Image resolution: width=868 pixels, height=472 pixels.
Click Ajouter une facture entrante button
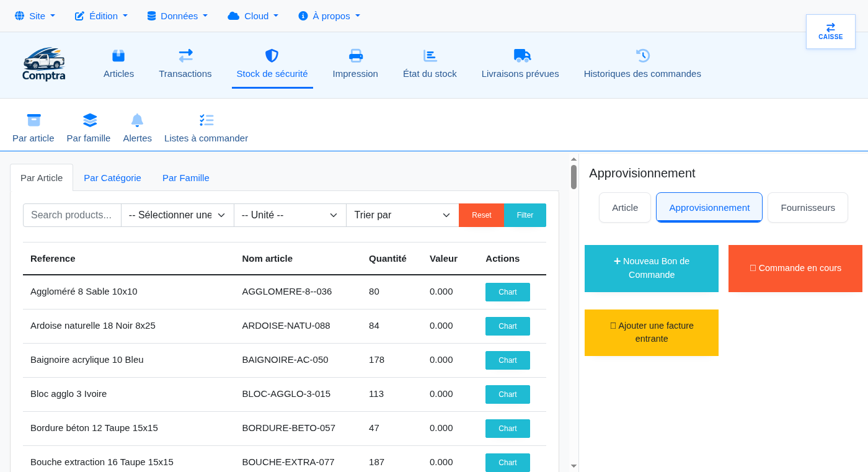pyautogui.click(x=652, y=332)
